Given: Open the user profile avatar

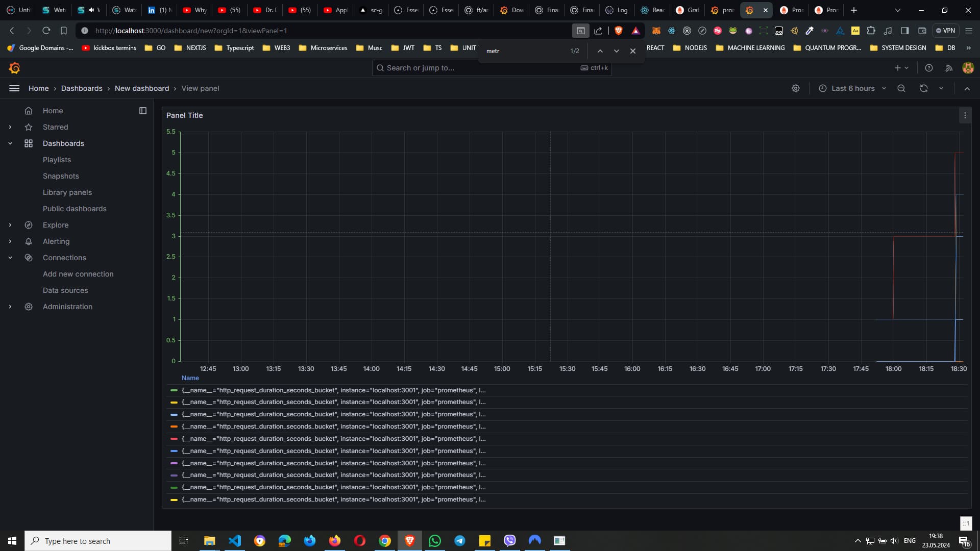Looking at the screenshot, I should (968, 68).
